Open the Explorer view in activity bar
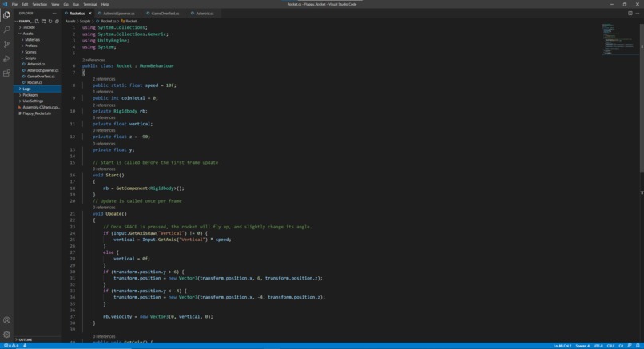The width and height of the screenshot is (644, 349). tap(6, 15)
